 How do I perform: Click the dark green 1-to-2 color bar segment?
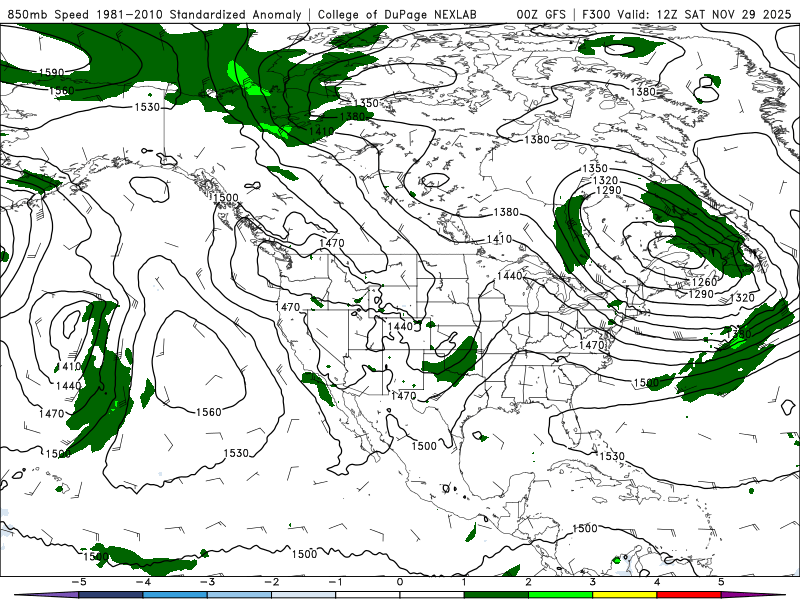coord(496,595)
